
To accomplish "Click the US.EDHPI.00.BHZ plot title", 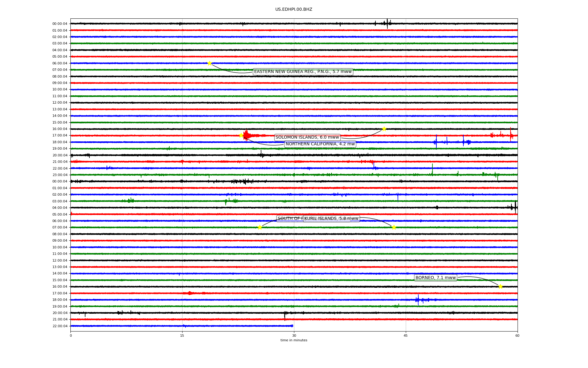I will pos(294,10).
